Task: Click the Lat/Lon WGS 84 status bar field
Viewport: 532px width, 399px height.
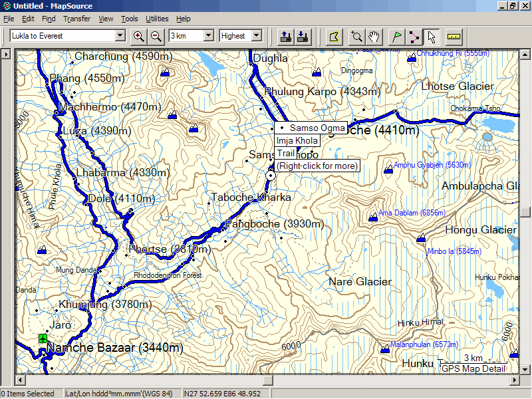Action: (x=121, y=394)
